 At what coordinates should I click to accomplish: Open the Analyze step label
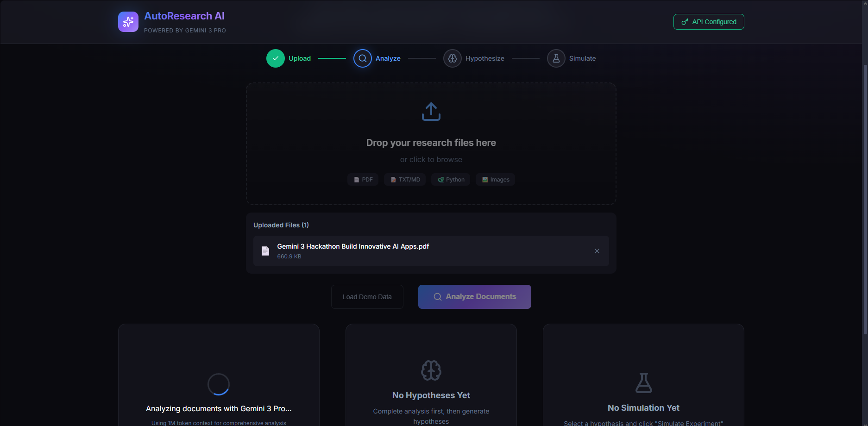pyautogui.click(x=388, y=58)
